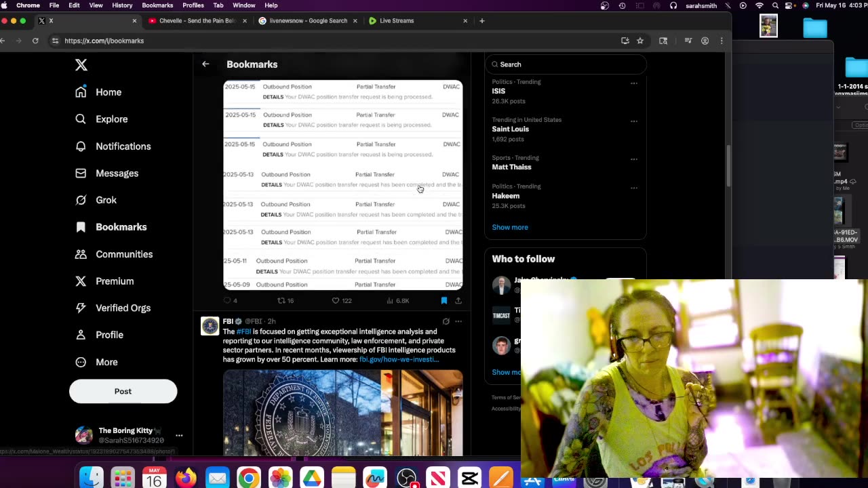Open Control Center in the menu bar
The width and height of the screenshot is (868, 488).
[x=790, y=5]
